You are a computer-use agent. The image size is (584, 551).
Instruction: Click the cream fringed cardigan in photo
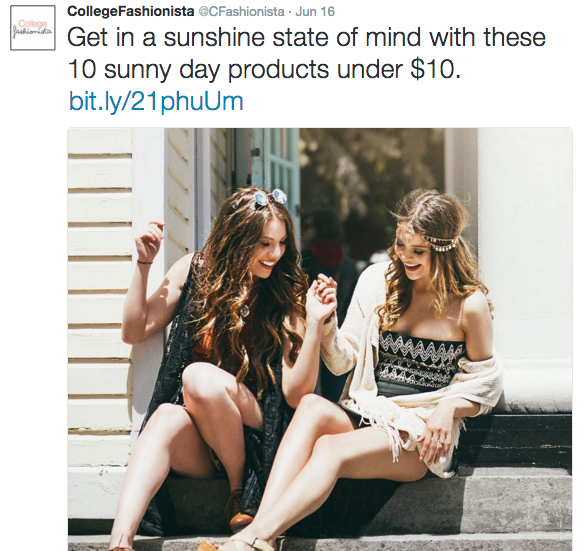(x=413, y=378)
